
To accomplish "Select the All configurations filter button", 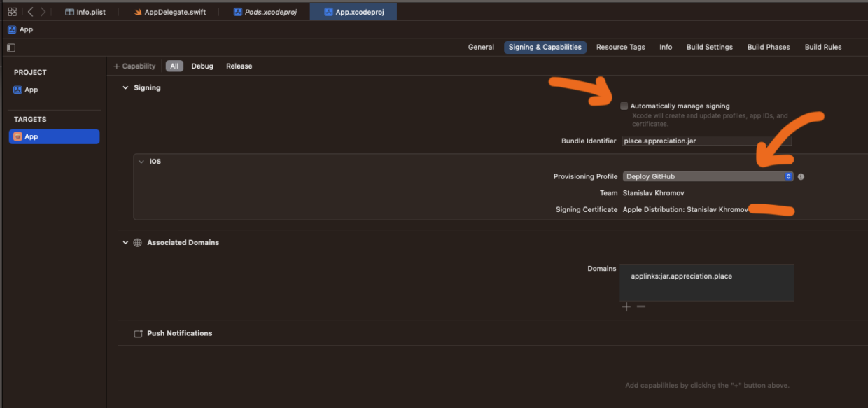I will coord(174,66).
